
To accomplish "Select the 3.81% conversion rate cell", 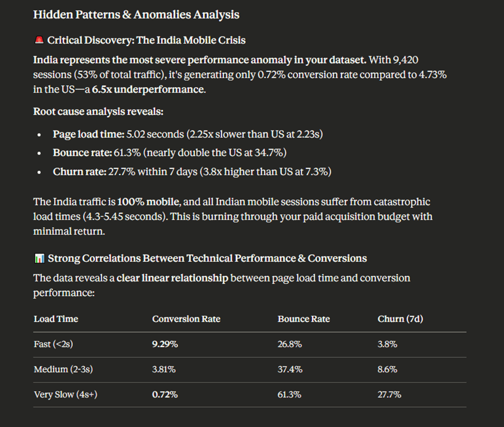I will pyautogui.click(x=164, y=370).
